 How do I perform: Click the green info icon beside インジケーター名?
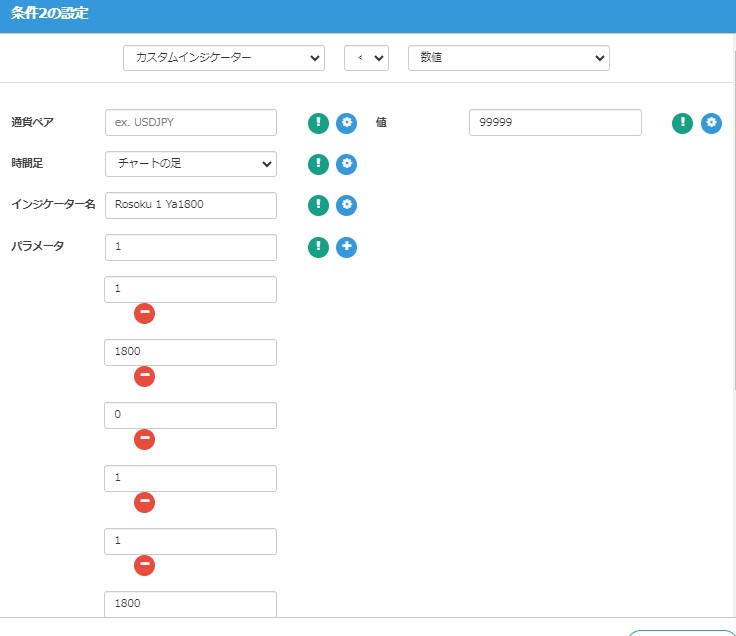click(x=318, y=205)
